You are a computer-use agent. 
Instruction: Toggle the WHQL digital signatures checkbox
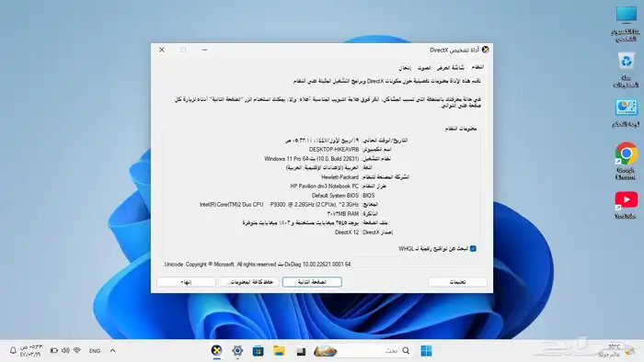(473, 248)
